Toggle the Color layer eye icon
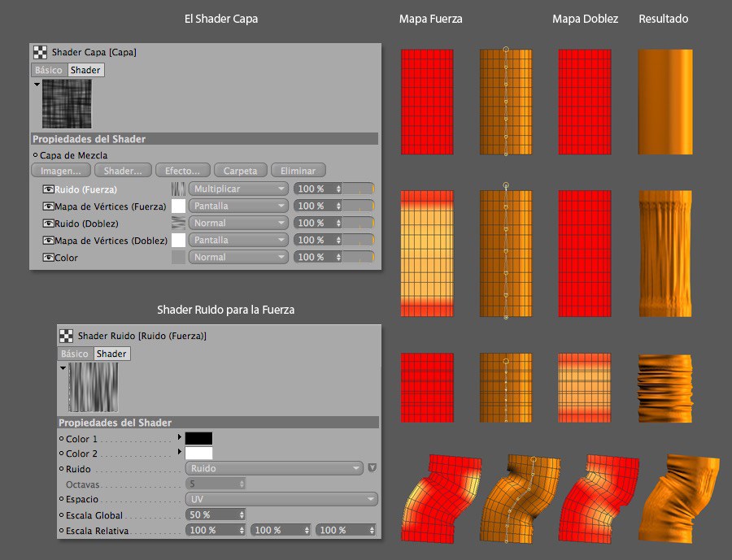The image size is (732, 560). coord(48,258)
